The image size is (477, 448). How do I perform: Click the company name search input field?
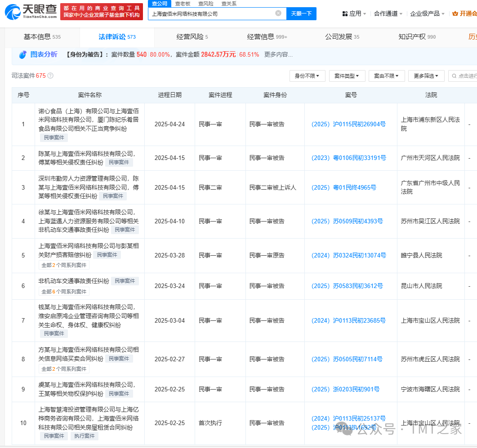click(211, 14)
